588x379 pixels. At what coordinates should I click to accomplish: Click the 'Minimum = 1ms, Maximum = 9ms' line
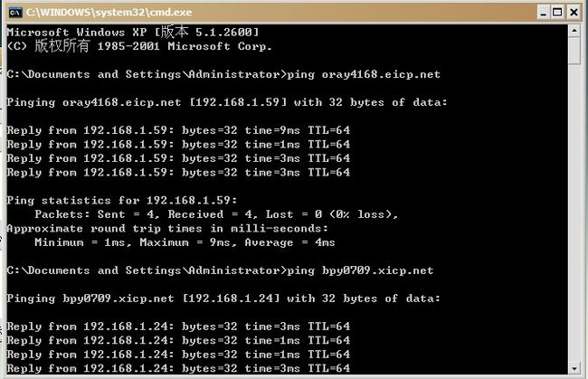point(185,242)
